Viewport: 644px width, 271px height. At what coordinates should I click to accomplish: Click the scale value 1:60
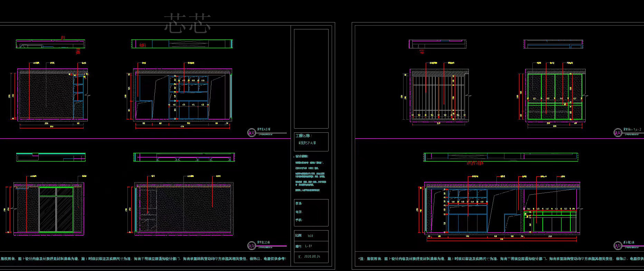(x=310, y=236)
